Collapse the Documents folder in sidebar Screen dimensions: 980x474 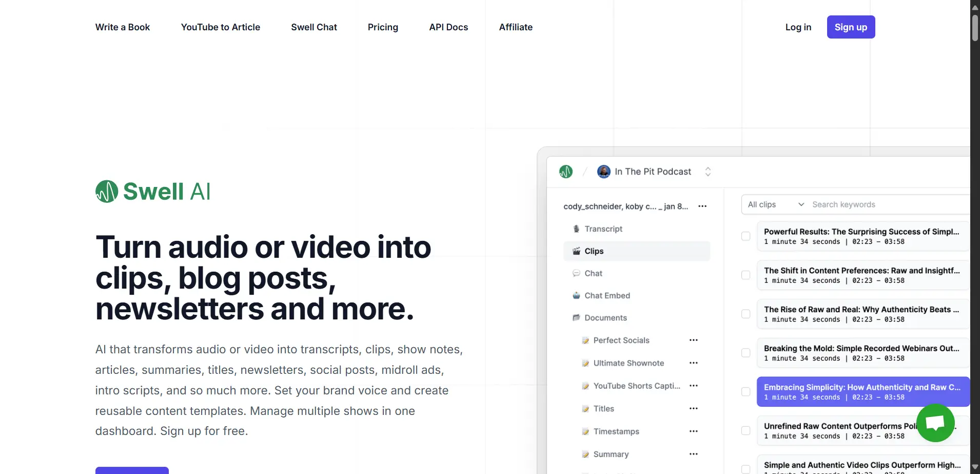click(605, 318)
